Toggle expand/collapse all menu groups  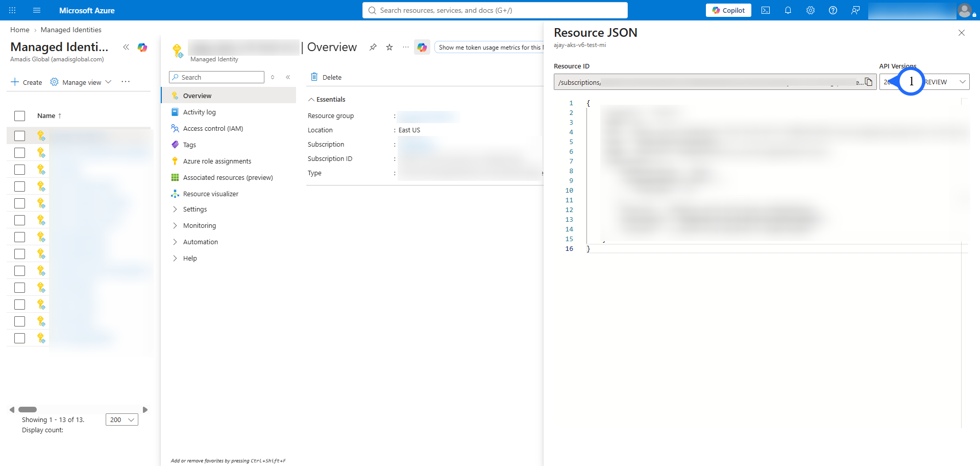273,77
